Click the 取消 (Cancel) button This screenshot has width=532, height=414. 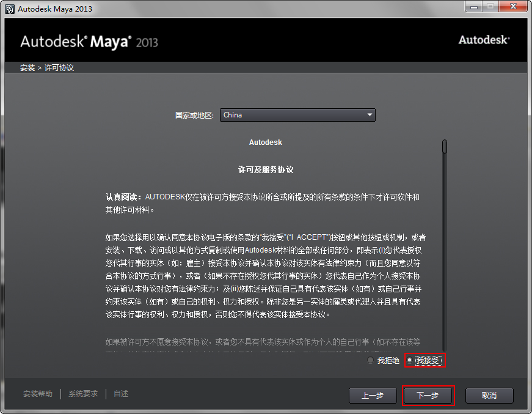coord(489,395)
